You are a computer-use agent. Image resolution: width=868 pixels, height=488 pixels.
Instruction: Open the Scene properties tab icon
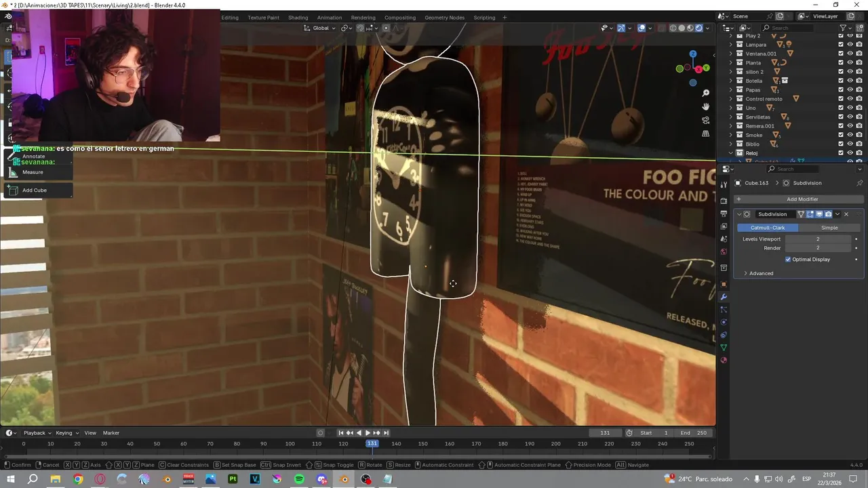pos(724,239)
